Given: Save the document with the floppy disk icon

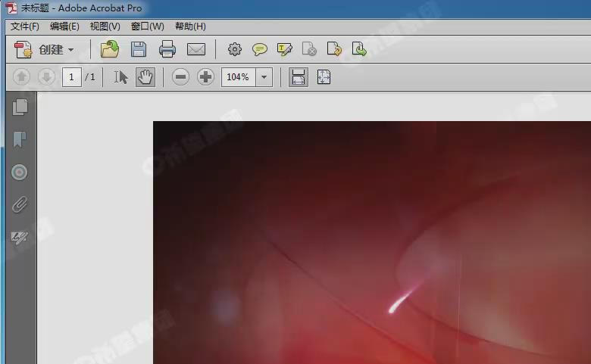Looking at the screenshot, I should click(139, 50).
